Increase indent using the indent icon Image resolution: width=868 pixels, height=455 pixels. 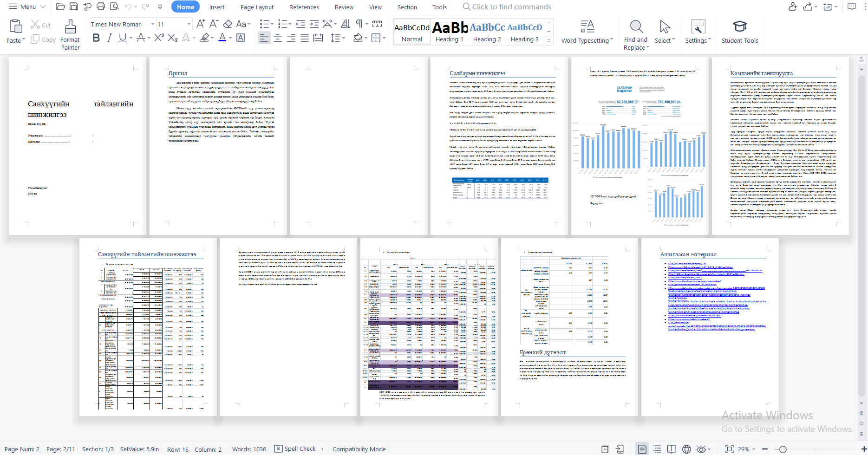point(314,24)
